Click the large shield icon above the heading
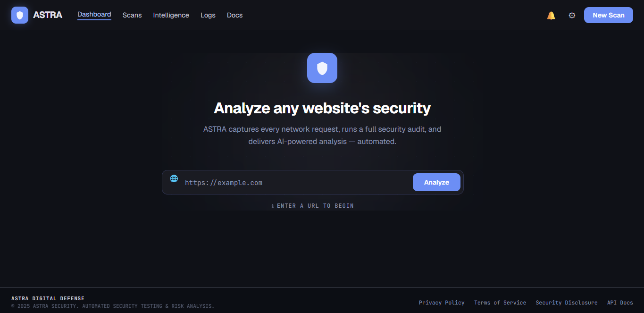644x313 pixels. 322,68
